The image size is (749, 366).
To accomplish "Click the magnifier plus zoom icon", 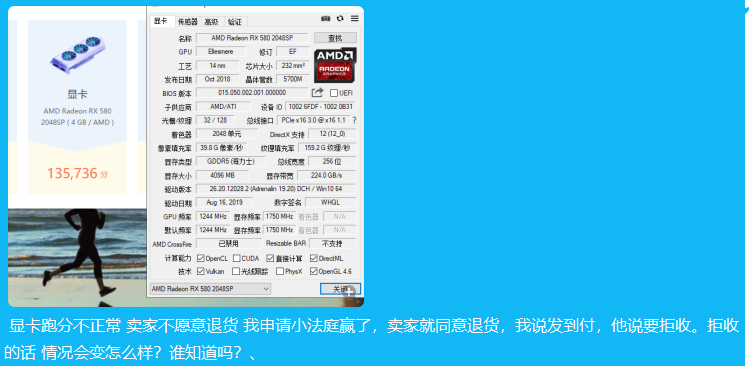I will tap(350, 291).
